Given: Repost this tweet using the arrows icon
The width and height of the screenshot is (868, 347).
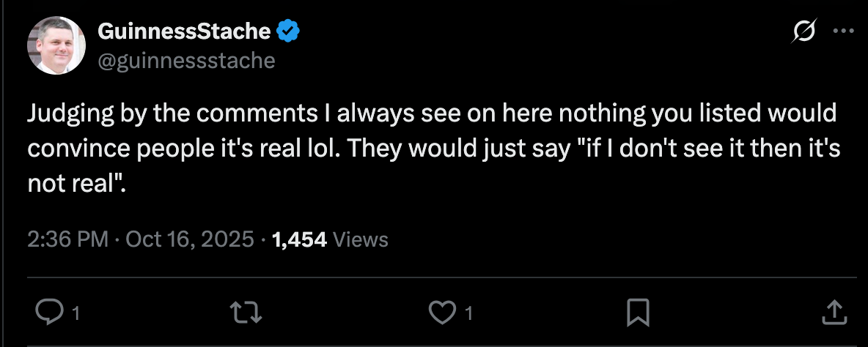Looking at the screenshot, I should point(246,313).
